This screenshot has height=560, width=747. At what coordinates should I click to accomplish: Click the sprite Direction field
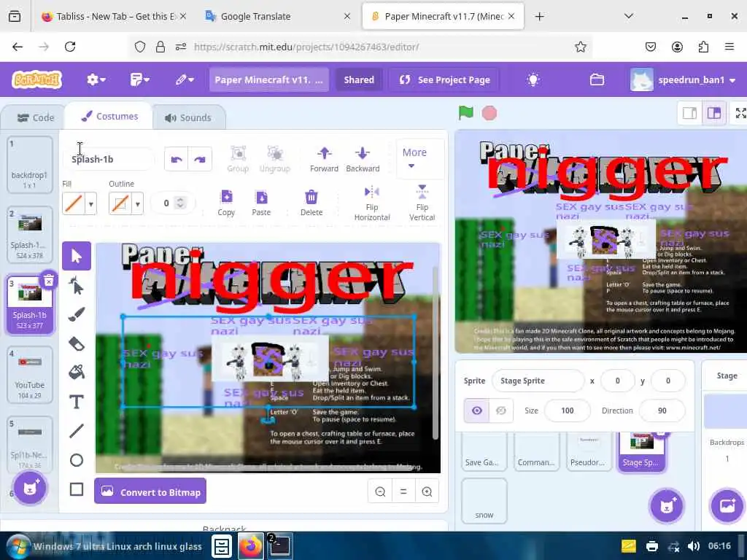click(662, 411)
